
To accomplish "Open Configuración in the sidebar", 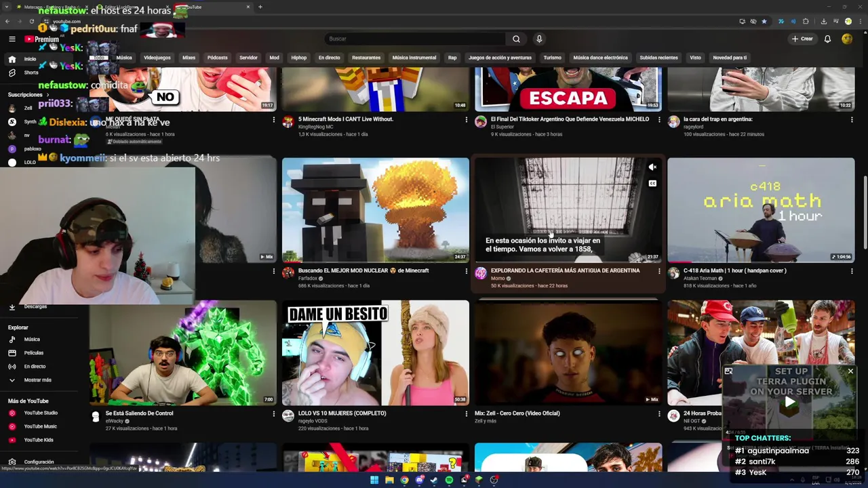I will pyautogui.click(x=39, y=462).
